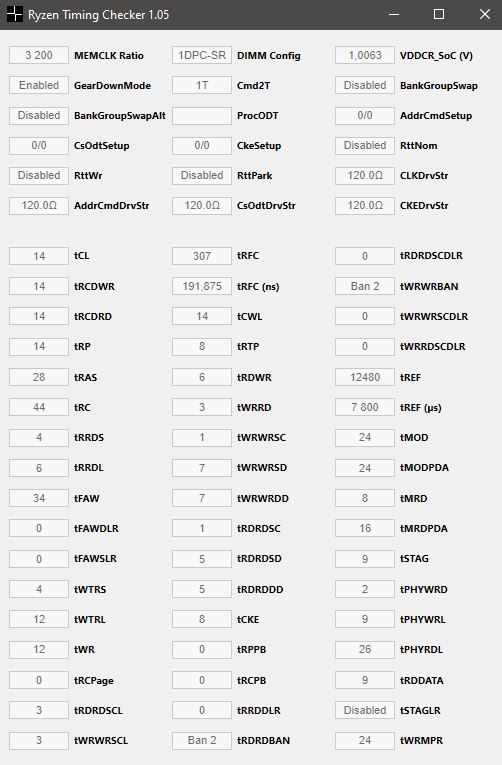
Task: Click the DIMM Config 1DPC-SR field
Action: [202, 55]
